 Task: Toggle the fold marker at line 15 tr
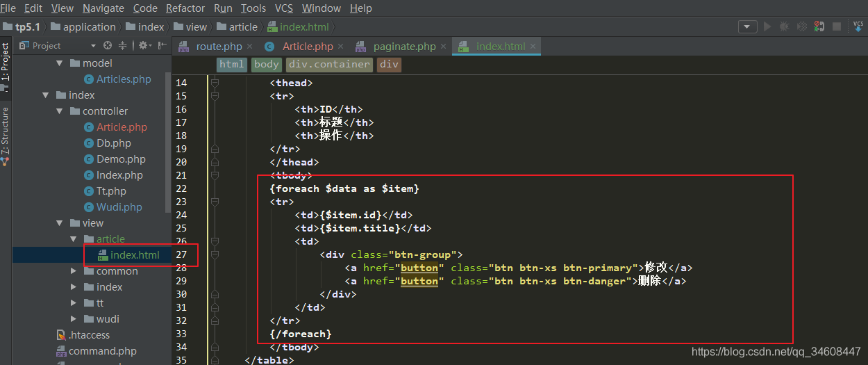click(215, 96)
